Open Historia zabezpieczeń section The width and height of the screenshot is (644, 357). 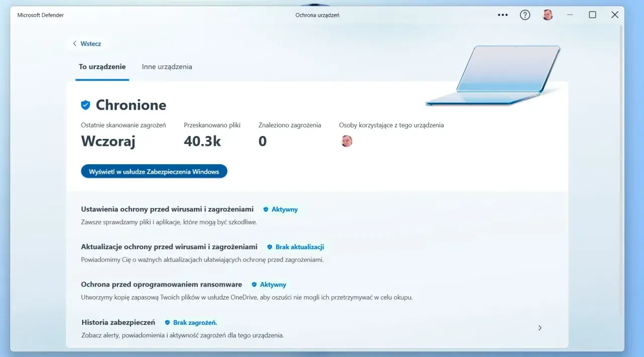point(317,328)
